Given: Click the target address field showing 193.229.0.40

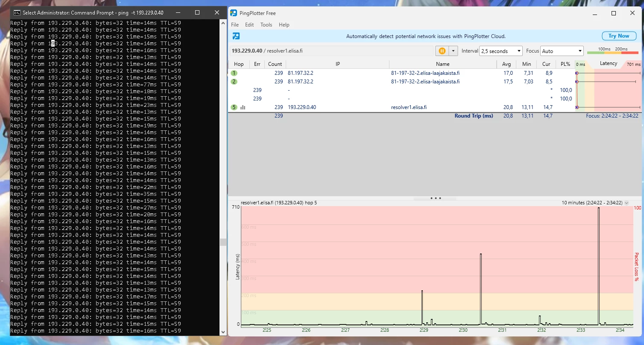Looking at the screenshot, I should 331,51.
